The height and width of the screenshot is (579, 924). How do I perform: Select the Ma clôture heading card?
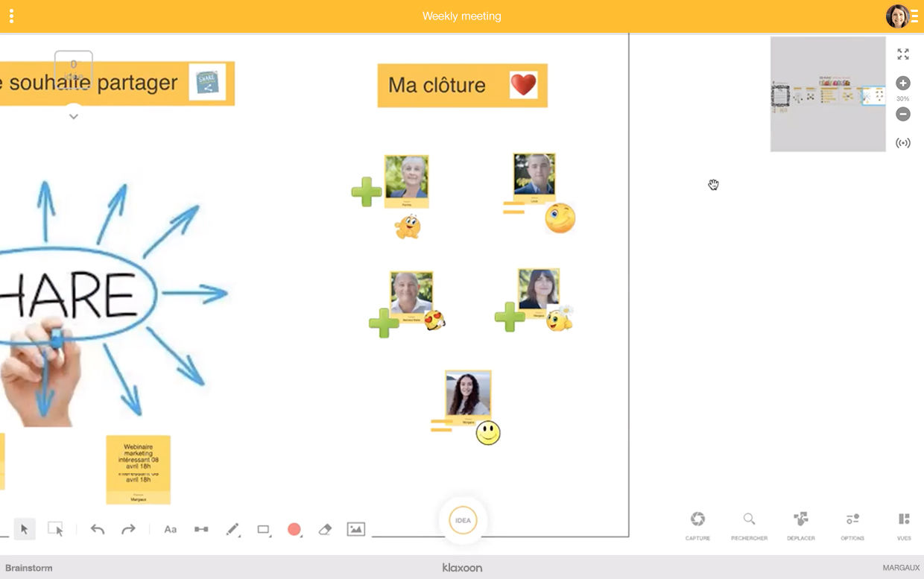click(x=462, y=85)
